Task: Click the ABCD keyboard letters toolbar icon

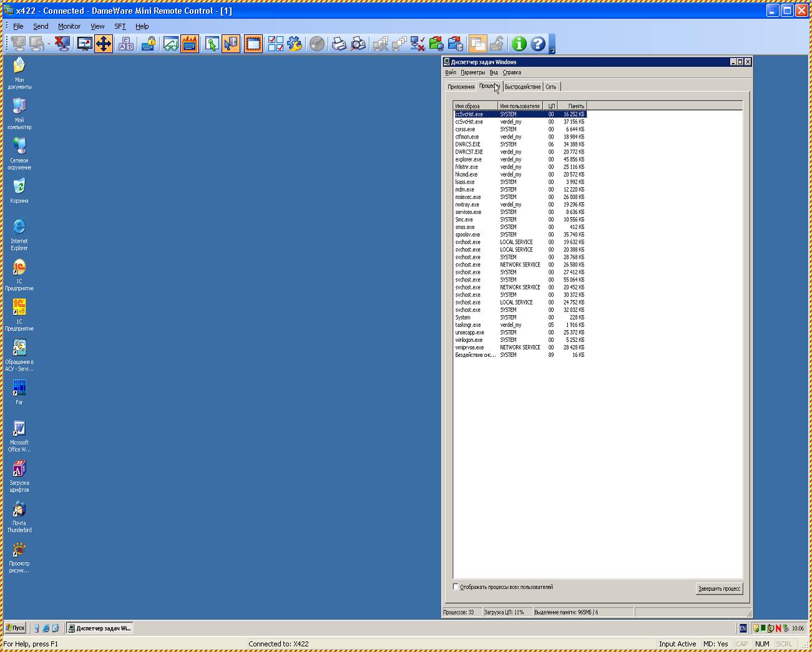Action: [126, 44]
